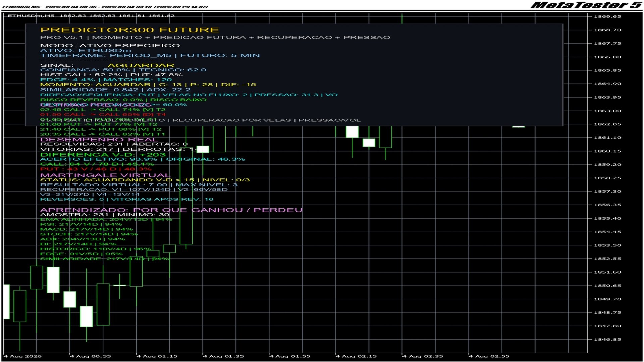Click the HIST CALL: 52.2% line
This screenshot has height=362, width=644.
point(111,75)
